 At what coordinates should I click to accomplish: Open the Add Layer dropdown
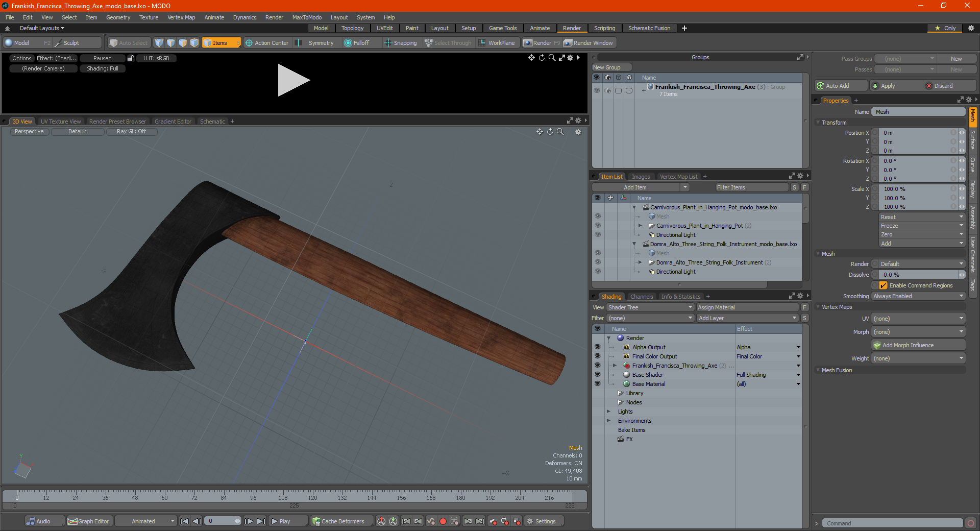click(x=747, y=318)
